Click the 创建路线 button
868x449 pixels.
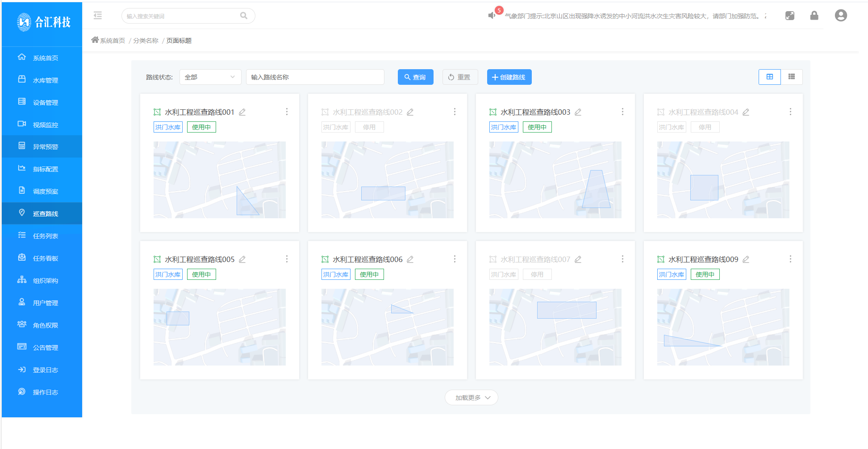pyautogui.click(x=509, y=77)
